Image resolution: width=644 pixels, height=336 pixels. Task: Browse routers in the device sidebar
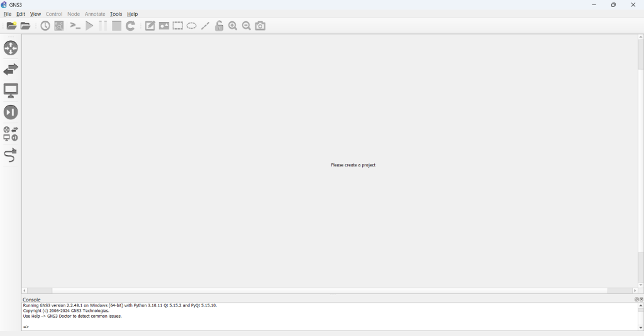pyautogui.click(x=11, y=48)
